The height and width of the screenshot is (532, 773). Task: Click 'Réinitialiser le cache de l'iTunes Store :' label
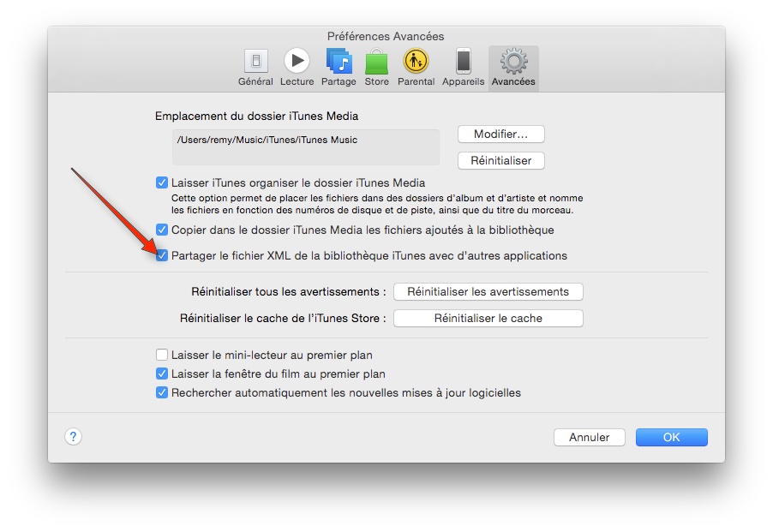click(x=283, y=318)
